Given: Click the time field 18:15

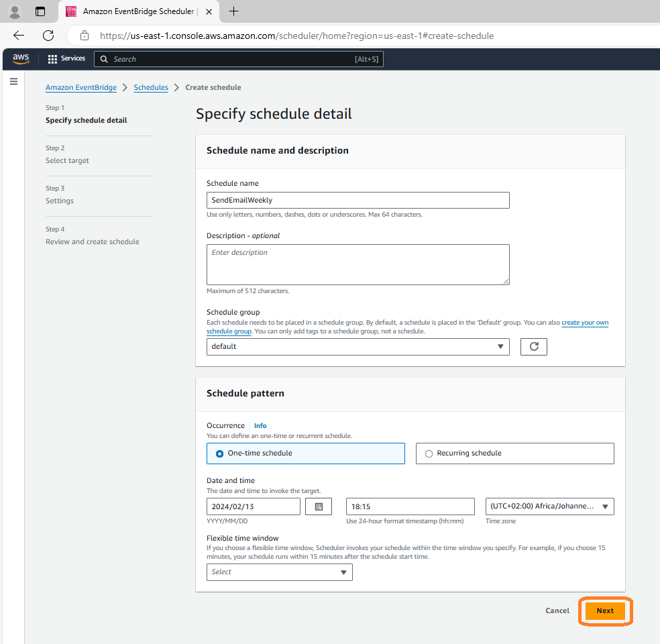Looking at the screenshot, I should (410, 506).
